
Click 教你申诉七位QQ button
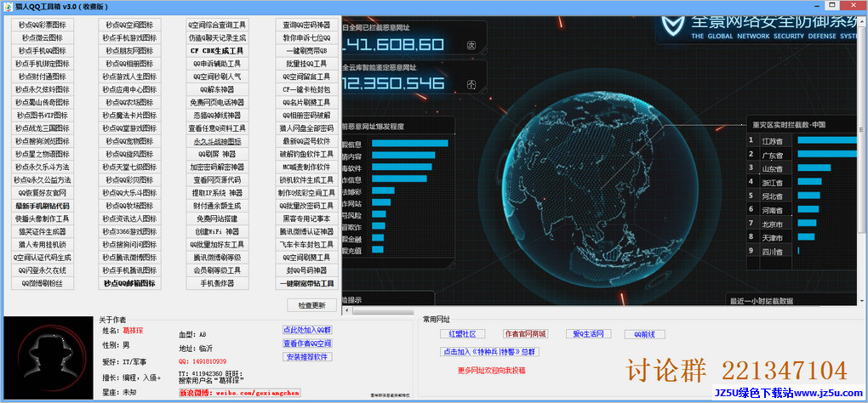pyautogui.click(x=306, y=37)
